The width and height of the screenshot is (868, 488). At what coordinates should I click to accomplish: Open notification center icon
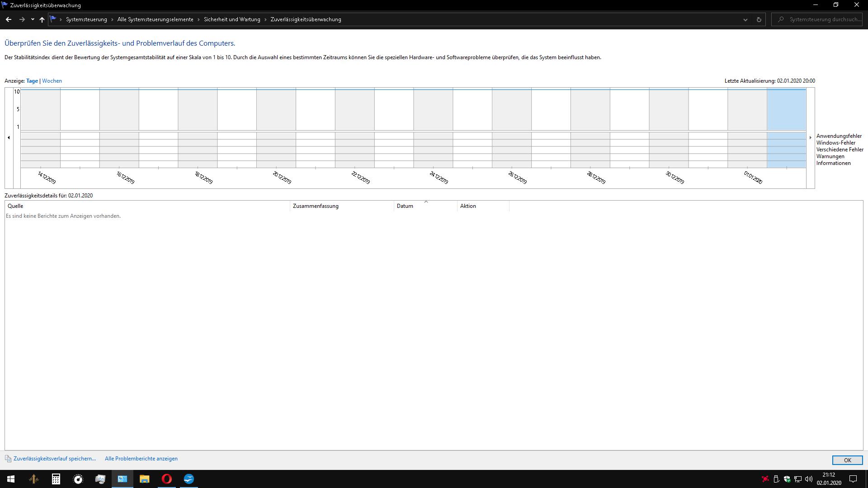(x=853, y=479)
